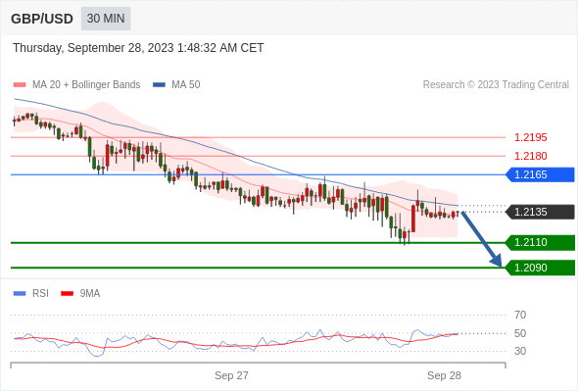
Task: Toggle the MA 50 legend label
Action: (186, 85)
